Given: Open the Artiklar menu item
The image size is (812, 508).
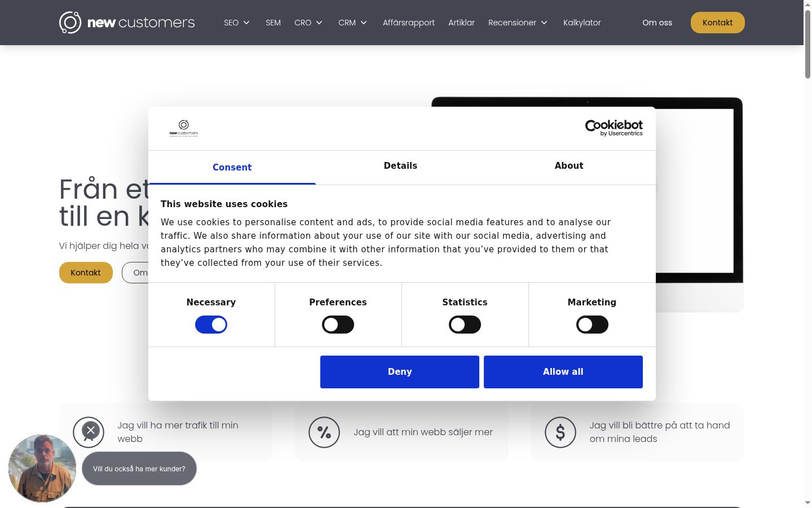Looking at the screenshot, I should click(461, 23).
